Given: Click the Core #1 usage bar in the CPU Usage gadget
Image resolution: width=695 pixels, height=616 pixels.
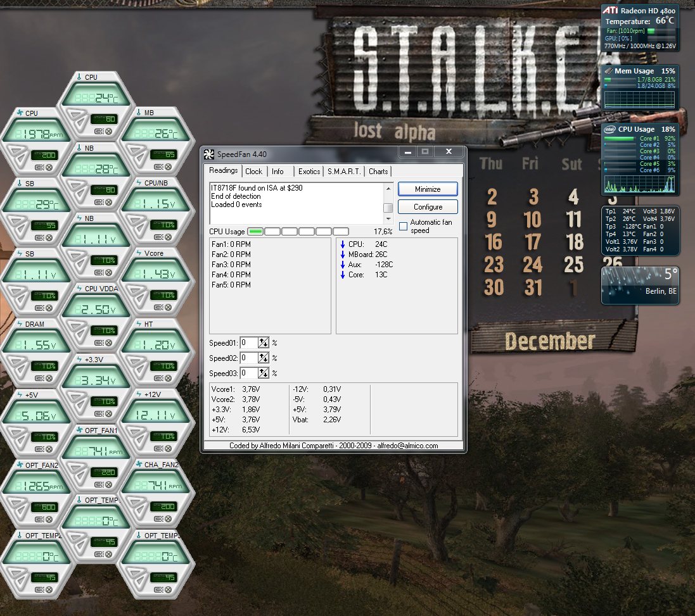Looking at the screenshot, I should tap(620, 139).
